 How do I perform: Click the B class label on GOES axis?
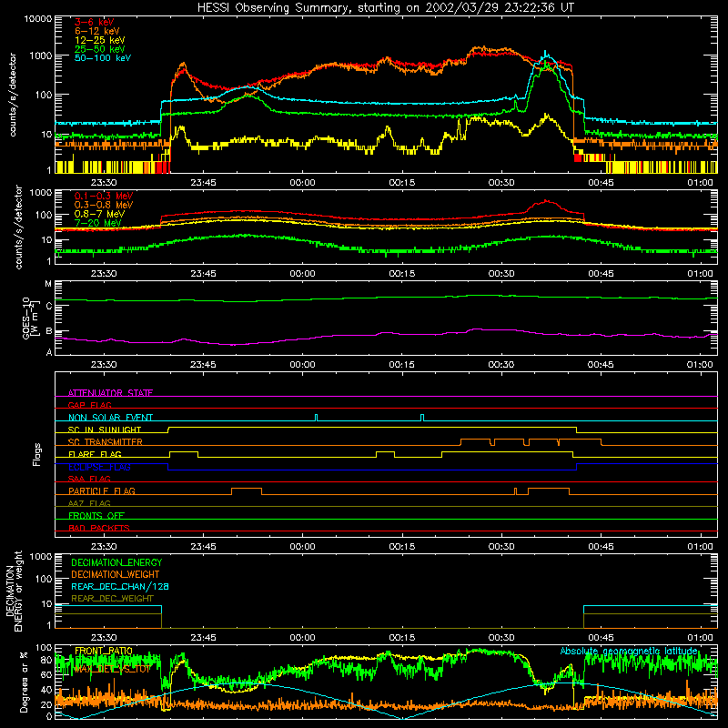(x=49, y=331)
